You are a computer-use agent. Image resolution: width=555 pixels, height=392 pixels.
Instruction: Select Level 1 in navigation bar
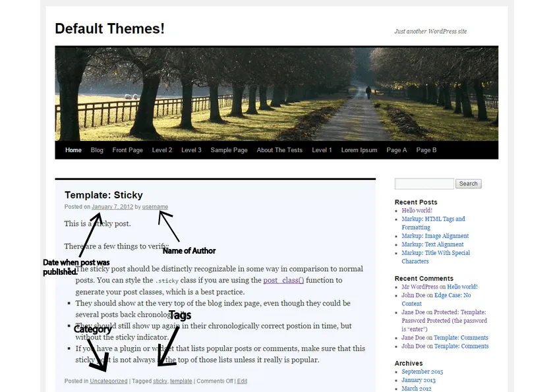point(322,150)
